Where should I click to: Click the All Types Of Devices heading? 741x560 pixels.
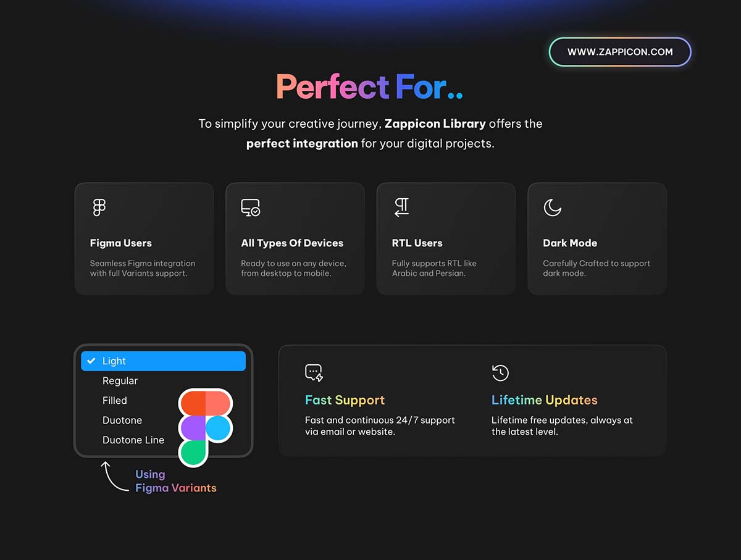tap(292, 243)
